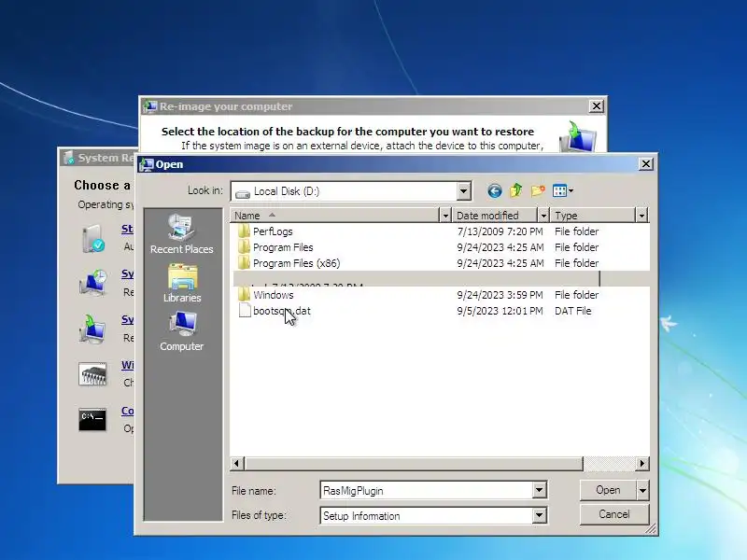Image resolution: width=747 pixels, height=560 pixels.
Task: Create a new folder icon
Action: pyautogui.click(x=538, y=191)
